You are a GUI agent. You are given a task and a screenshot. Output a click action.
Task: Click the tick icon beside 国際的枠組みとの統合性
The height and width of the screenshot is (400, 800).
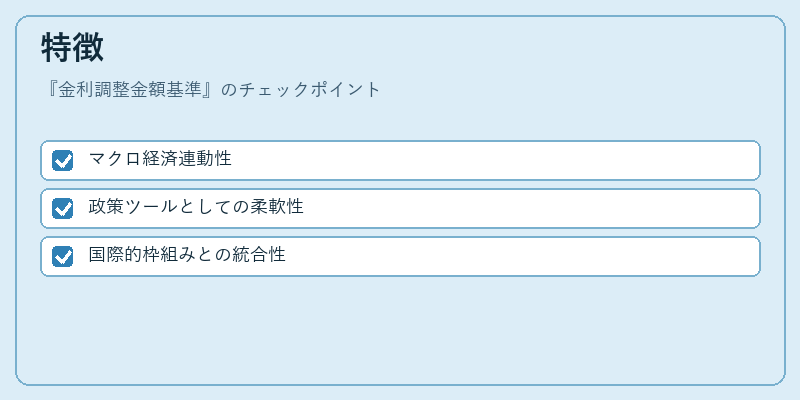coord(63,257)
